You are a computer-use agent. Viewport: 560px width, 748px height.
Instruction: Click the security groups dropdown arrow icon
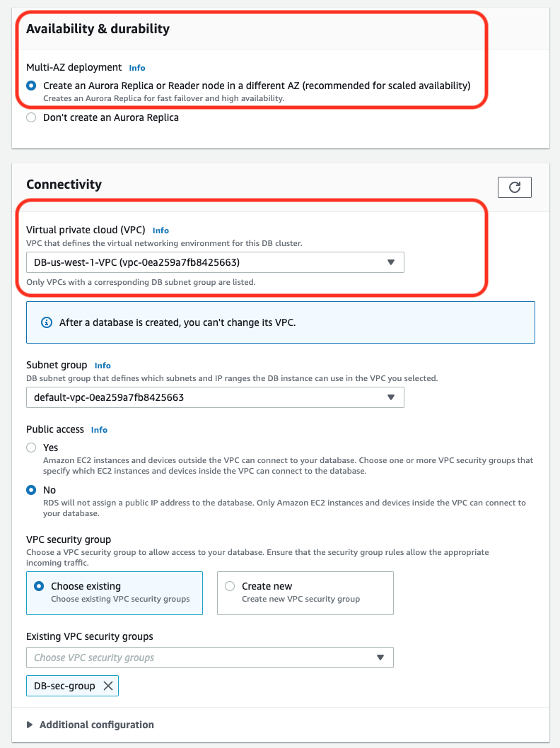coord(380,658)
